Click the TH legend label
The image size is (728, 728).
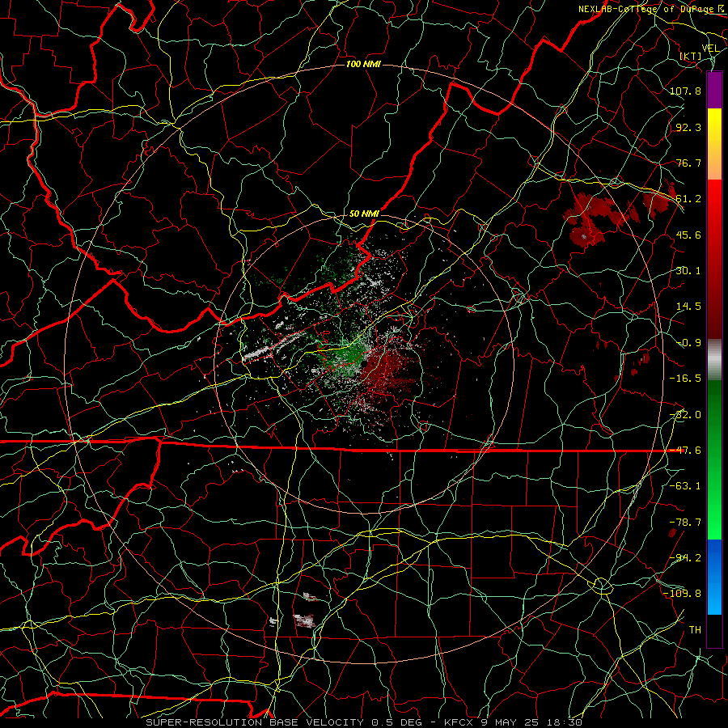click(x=695, y=629)
